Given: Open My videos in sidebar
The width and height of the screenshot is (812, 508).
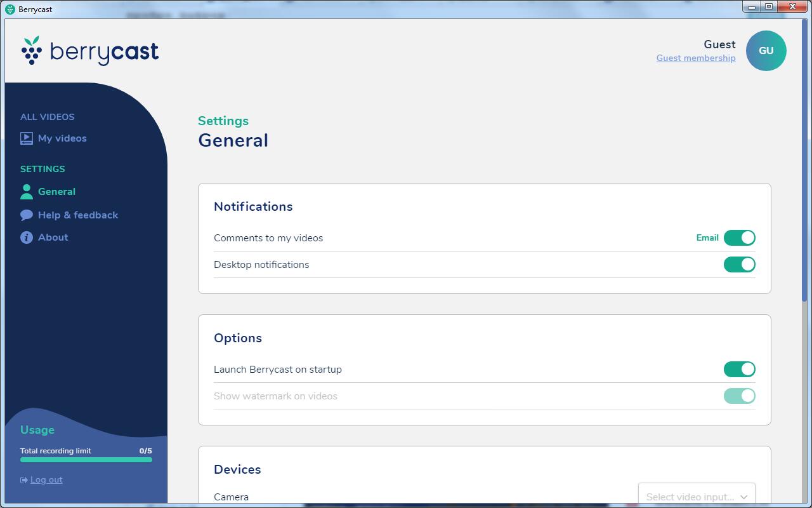Looking at the screenshot, I should (62, 138).
